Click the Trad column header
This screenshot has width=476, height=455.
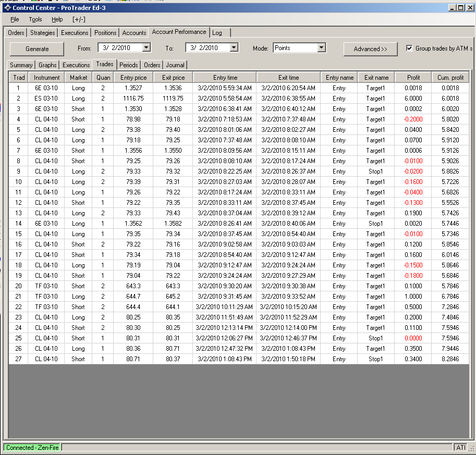coord(19,78)
